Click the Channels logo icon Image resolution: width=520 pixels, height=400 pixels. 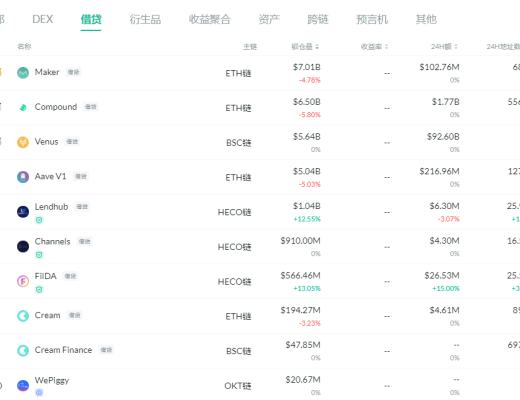[x=23, y=246]
